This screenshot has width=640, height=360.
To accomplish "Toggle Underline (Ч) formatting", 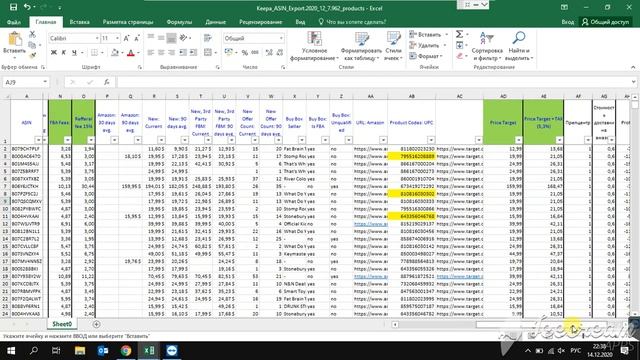I will (74, 53).
